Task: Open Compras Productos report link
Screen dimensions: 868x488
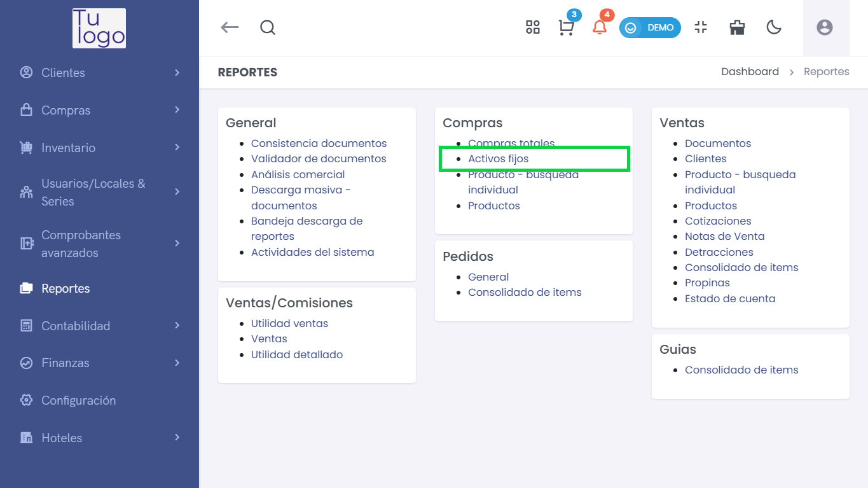Action: (x=494, y=206)
